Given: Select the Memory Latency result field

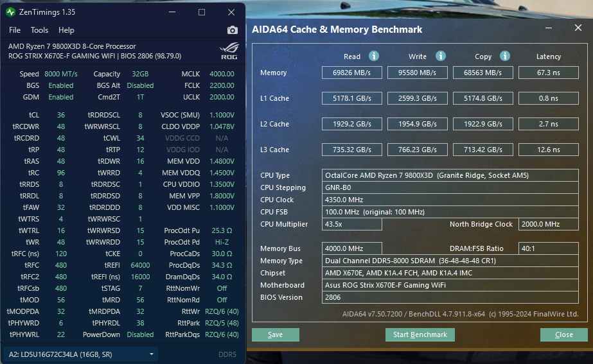Looking at the screenshot, I should tap(548, 73).
